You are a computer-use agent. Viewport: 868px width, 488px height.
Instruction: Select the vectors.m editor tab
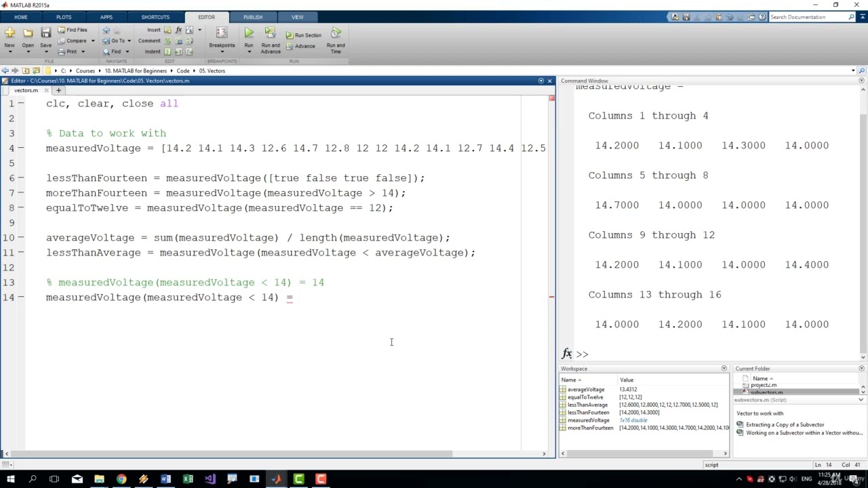[x=26, y=90]
